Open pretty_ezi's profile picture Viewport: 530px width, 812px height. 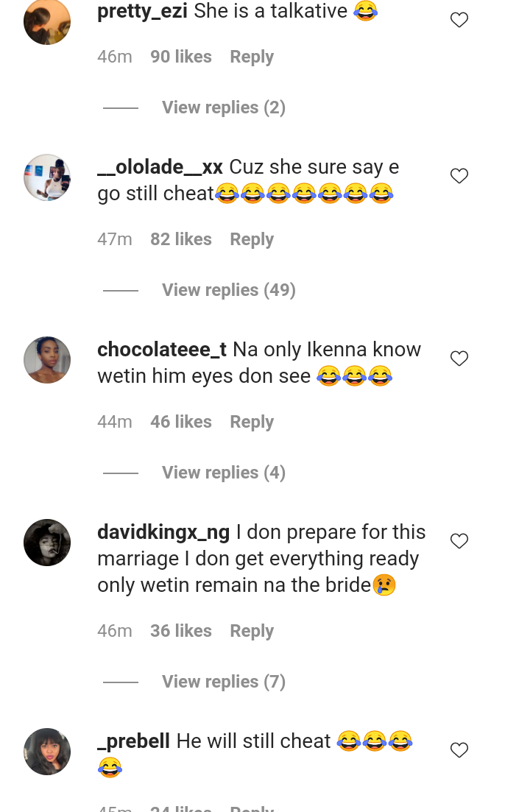47,21
